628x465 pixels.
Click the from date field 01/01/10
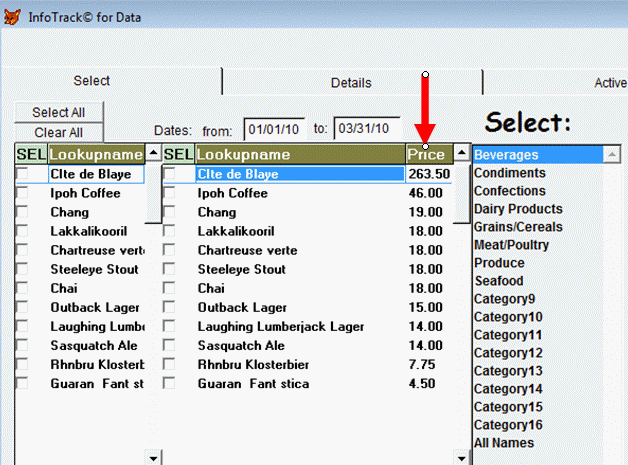273,129
